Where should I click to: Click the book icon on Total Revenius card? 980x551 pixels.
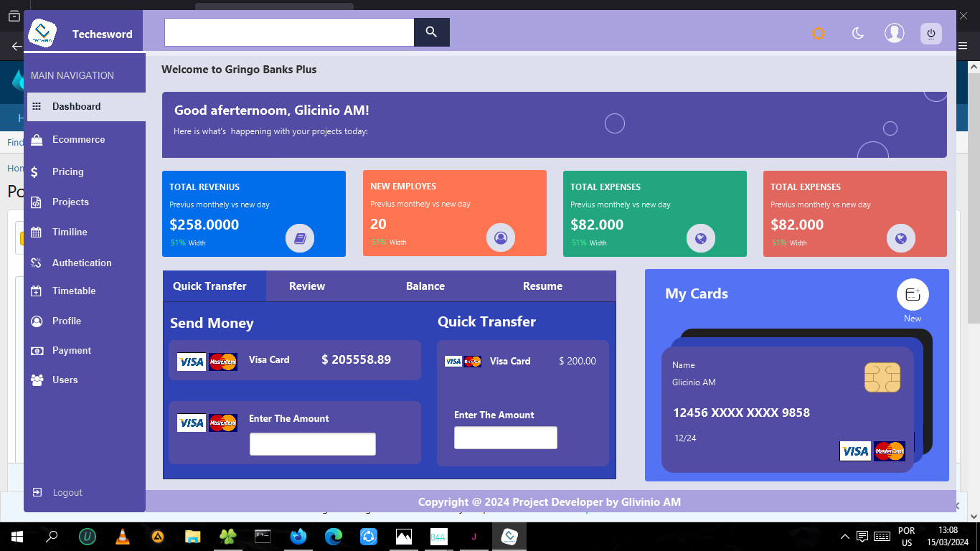click(300, 238)
